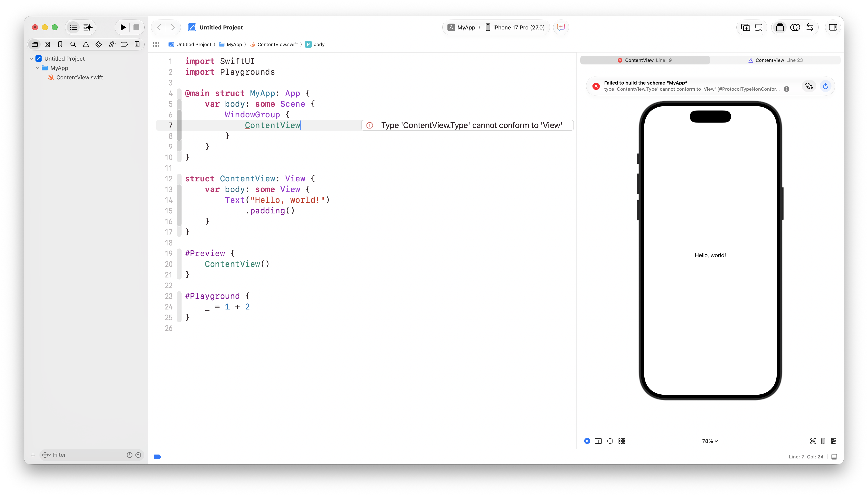Click the error marker on line 7
This screenshot has width=868, height=496.
pos(369,125)
